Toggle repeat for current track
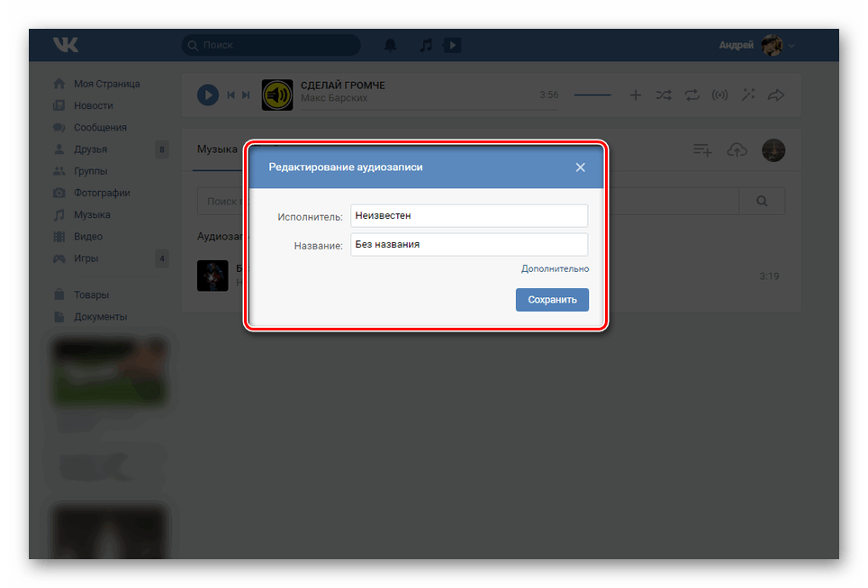Image resolution: width=868 pixels, height=588 pixels. (x=692, y=95)
